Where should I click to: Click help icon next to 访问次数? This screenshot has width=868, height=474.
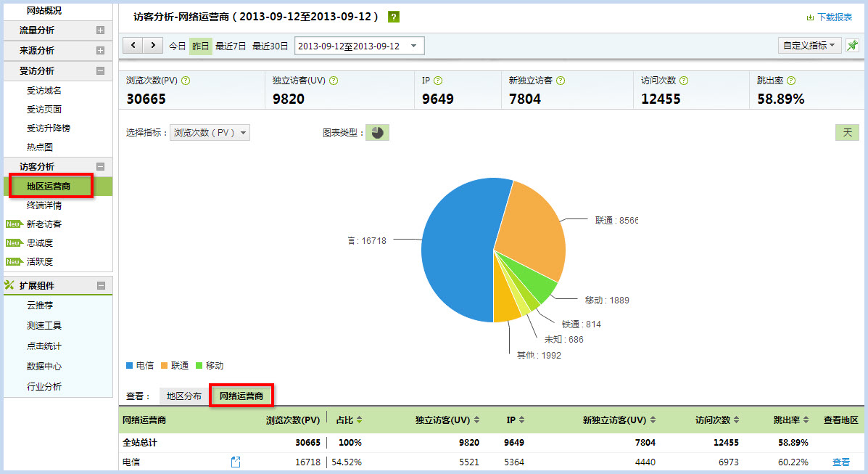coord(684,81)
